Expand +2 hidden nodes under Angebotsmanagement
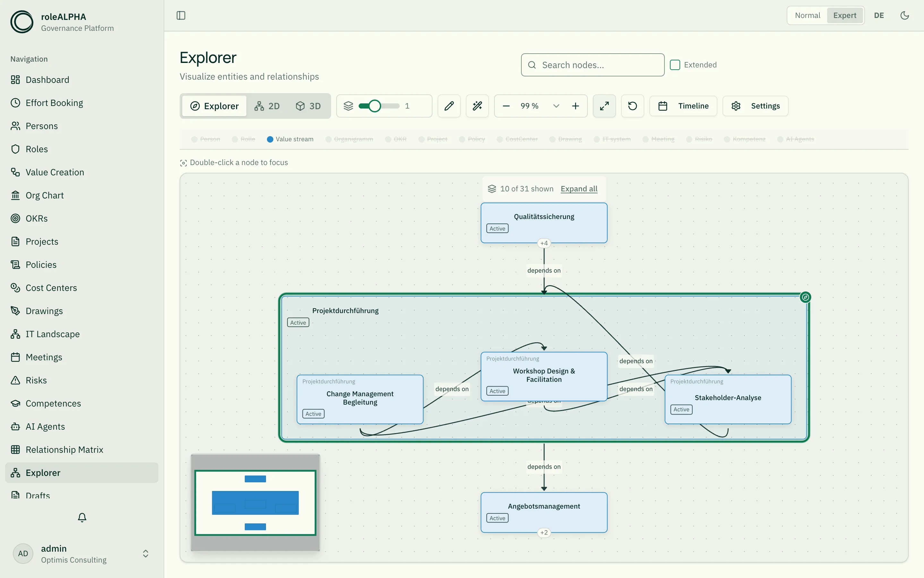The height and width of the screenshot is (578, 924). [x=544, y=532]
